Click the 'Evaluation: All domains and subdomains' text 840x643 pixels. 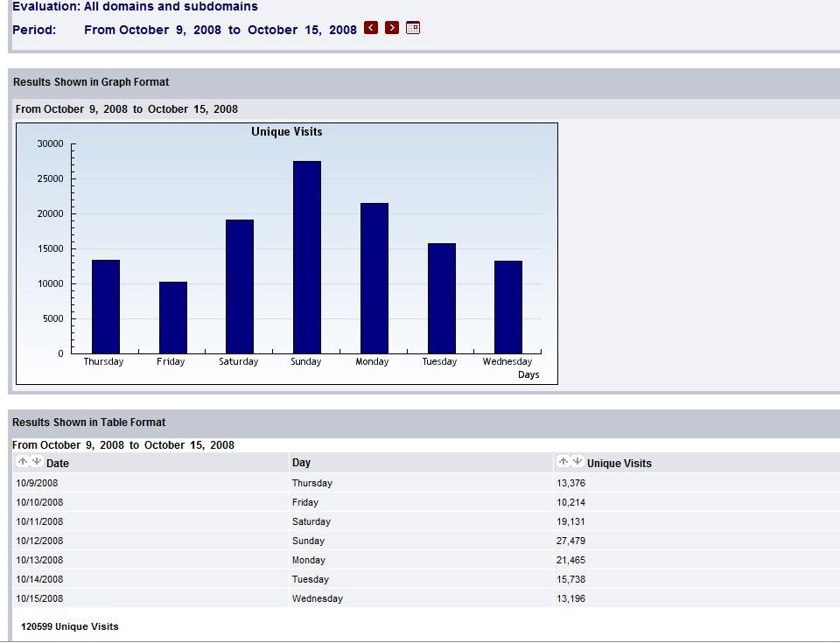pyautogui.click(x=135, y=6)
